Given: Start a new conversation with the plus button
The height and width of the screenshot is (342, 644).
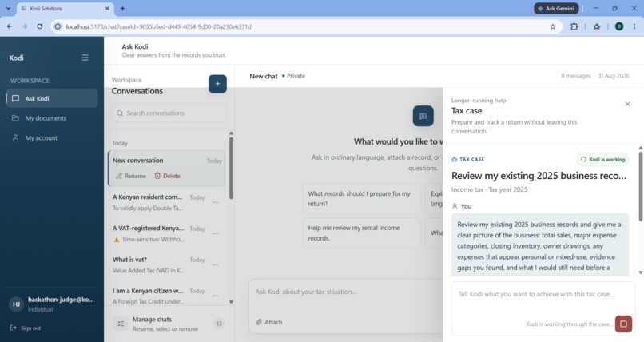Looking at the screenshot, I should pyautogui.click(x=217, y=84).
